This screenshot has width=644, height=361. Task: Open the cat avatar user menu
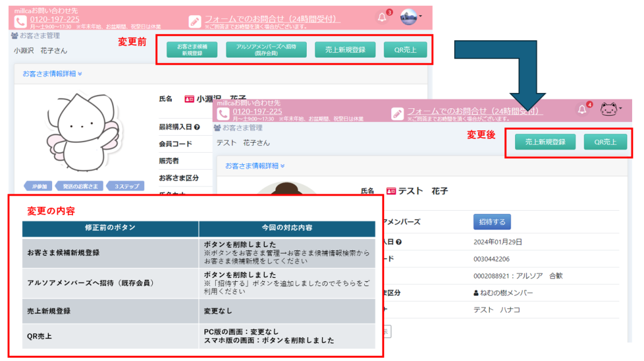click(609, 109)
